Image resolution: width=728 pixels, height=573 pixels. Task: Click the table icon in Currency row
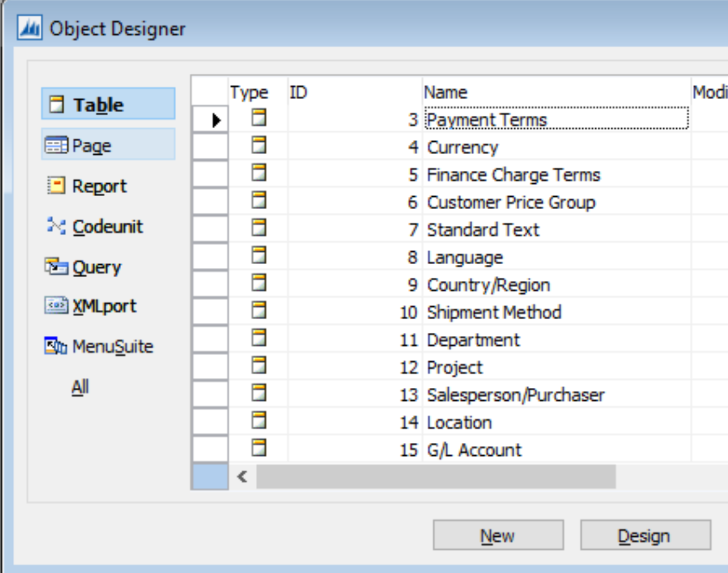click(x=259, y=146)
